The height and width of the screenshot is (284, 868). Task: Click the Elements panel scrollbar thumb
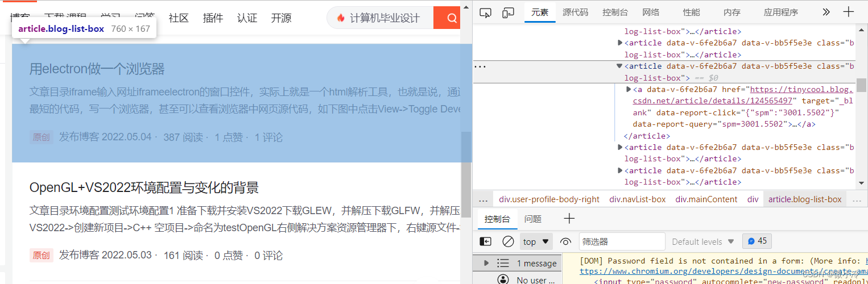[862, 85]
